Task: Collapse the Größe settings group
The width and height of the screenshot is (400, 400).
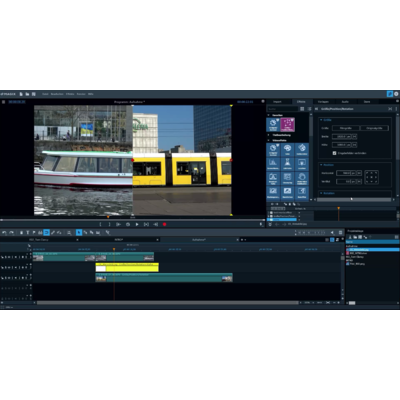Action: 321,120
